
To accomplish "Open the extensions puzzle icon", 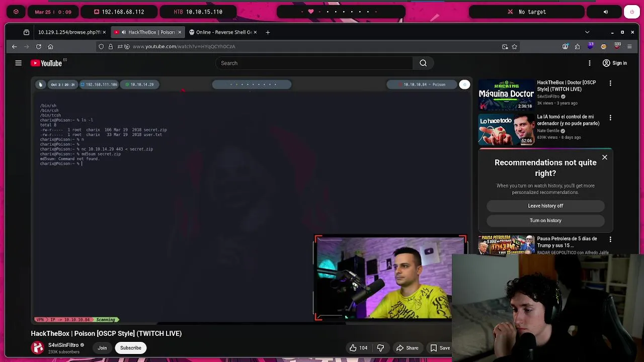I will click(577, 46).
